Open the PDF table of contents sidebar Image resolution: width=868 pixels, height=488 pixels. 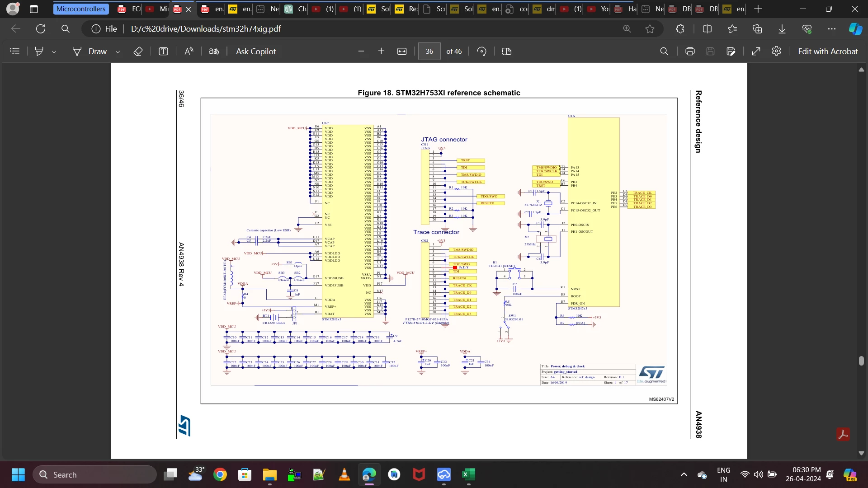15,52
